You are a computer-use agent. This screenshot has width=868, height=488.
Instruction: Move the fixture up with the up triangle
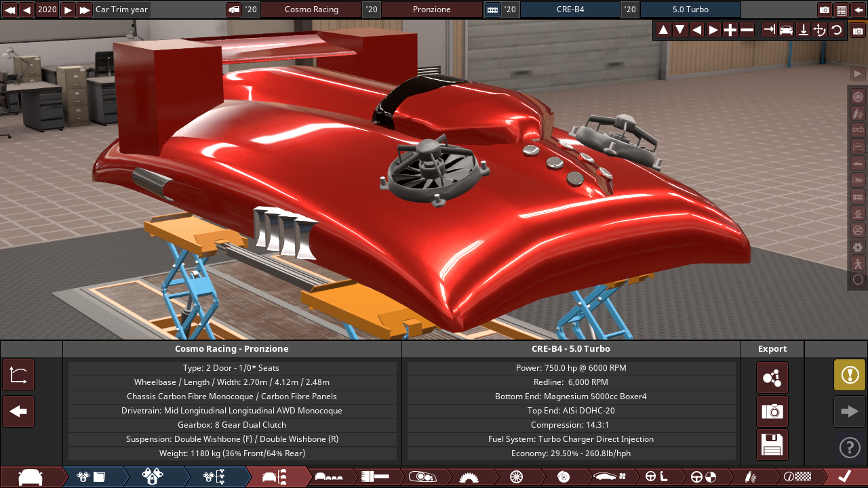pyautogui.click(x=663, y=30)
